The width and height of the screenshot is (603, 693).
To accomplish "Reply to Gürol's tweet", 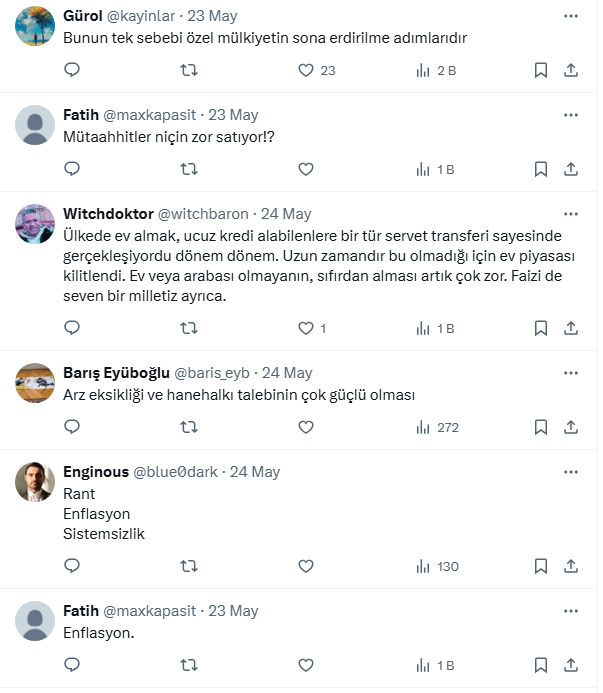I will (72, 70).
